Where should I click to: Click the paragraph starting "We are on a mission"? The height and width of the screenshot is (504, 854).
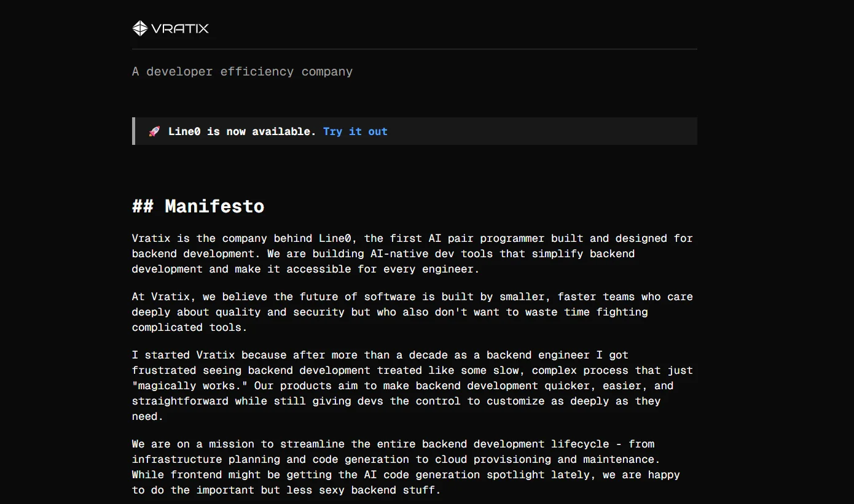tap(405, 467)
